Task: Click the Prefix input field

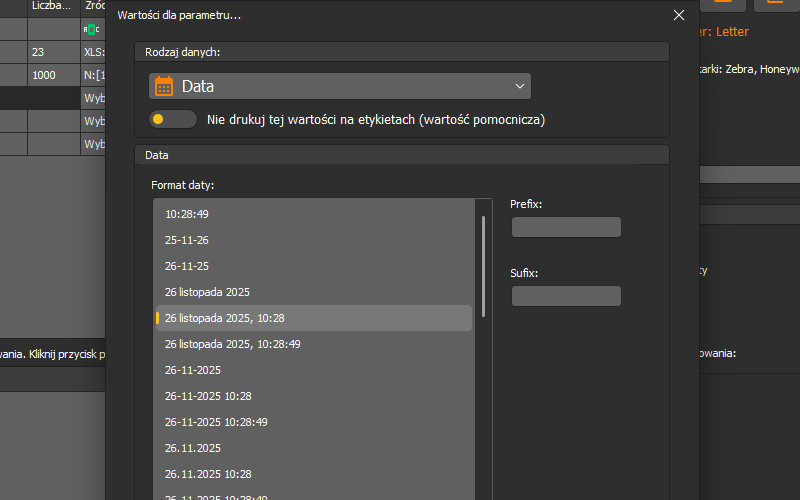Action: [x=566, y=227]
